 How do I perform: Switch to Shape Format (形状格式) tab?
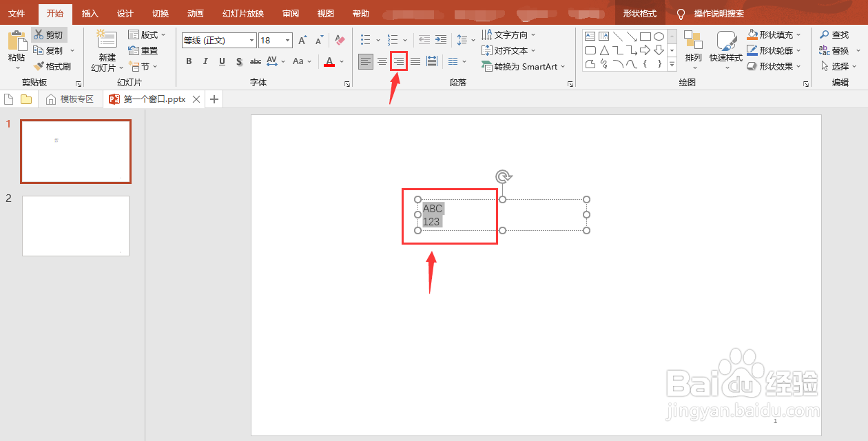point(640,14)
